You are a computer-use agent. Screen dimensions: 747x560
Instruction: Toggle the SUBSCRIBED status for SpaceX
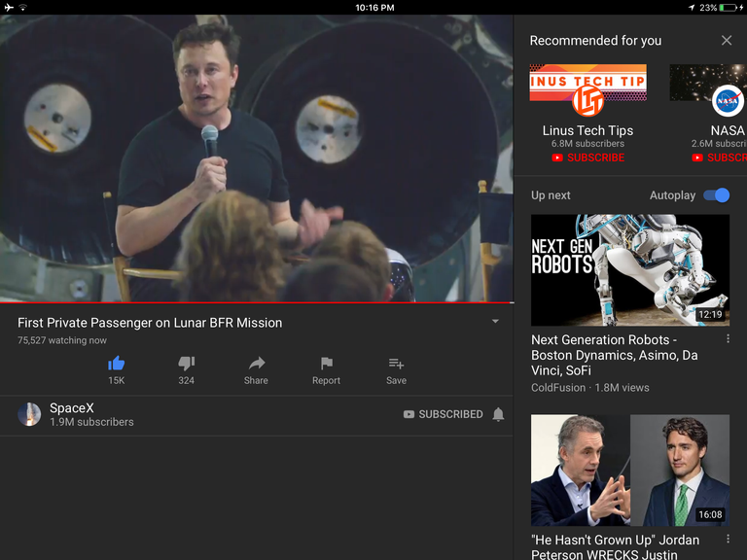(444, 414)
